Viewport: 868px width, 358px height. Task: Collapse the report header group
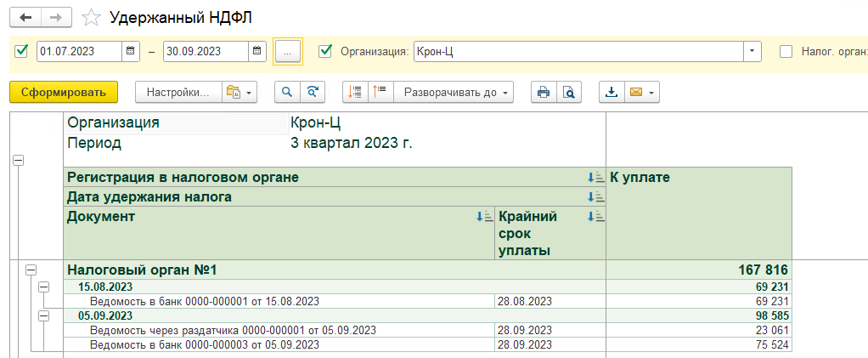19,160
